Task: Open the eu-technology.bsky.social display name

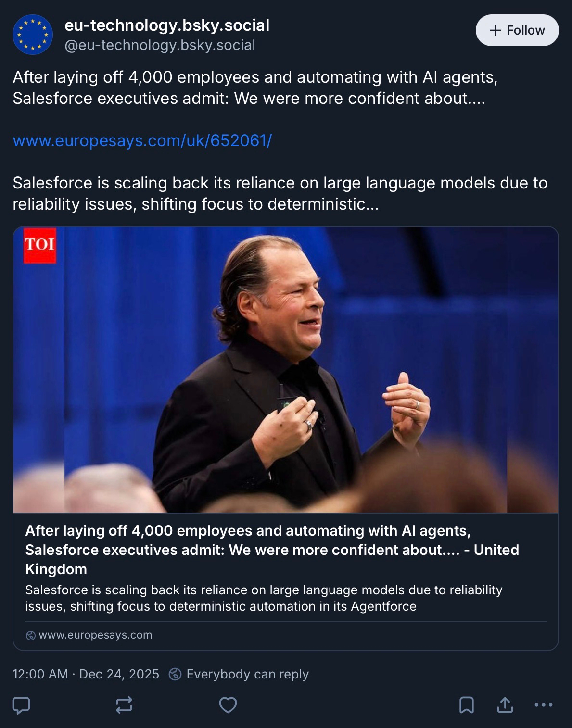Action: 167,25
